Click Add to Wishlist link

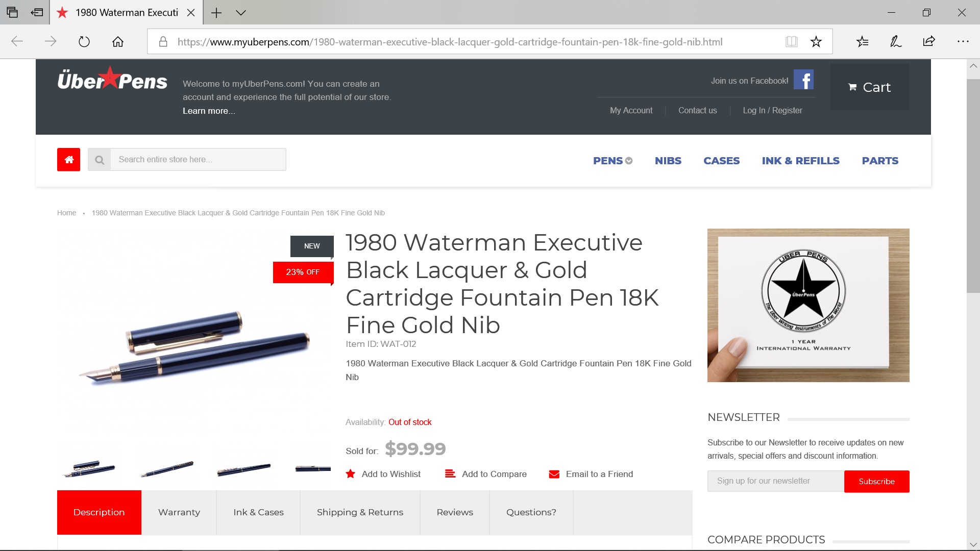pos(383,474)
